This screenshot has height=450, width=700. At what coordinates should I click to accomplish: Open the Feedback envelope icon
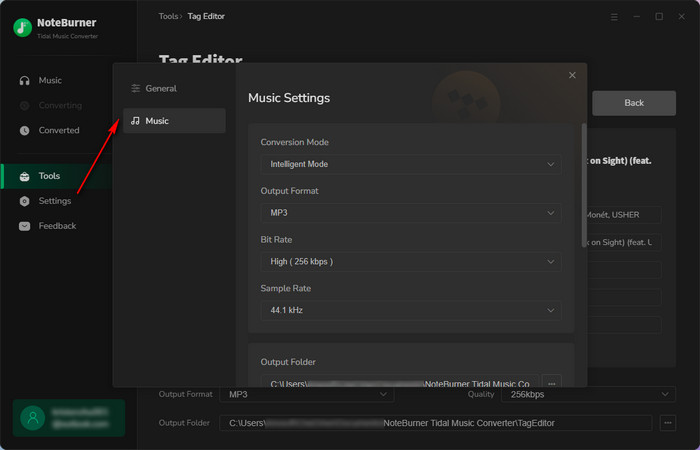pyautogui.click(x=25, y=226)
